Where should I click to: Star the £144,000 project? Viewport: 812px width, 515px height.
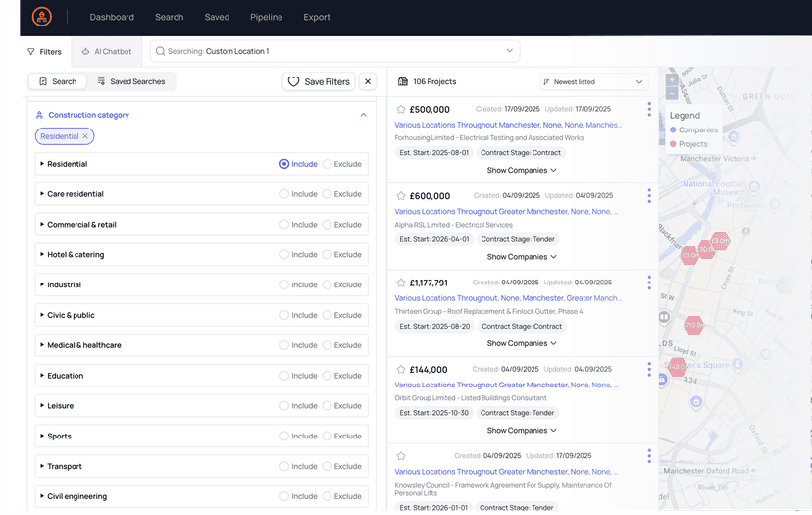(401, 370)
